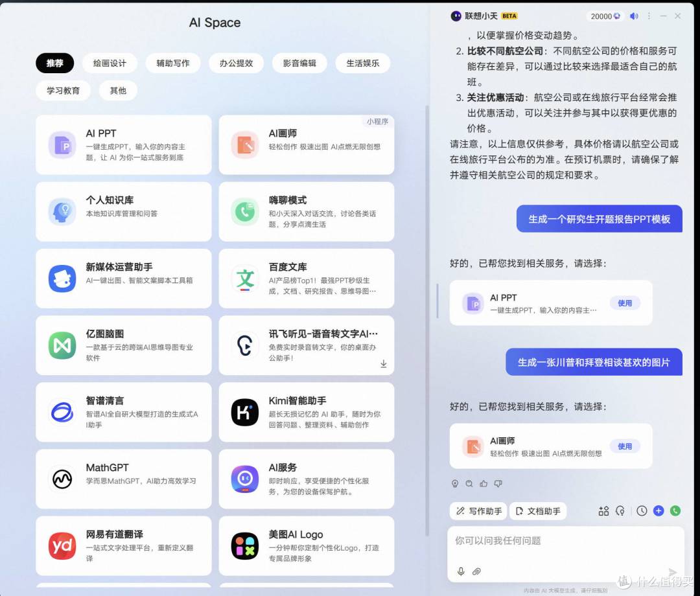The height and width of the screenshot is (596, 700).
Task: Click the 美图AI Logo app icon
Action: (x=244, y=546)
